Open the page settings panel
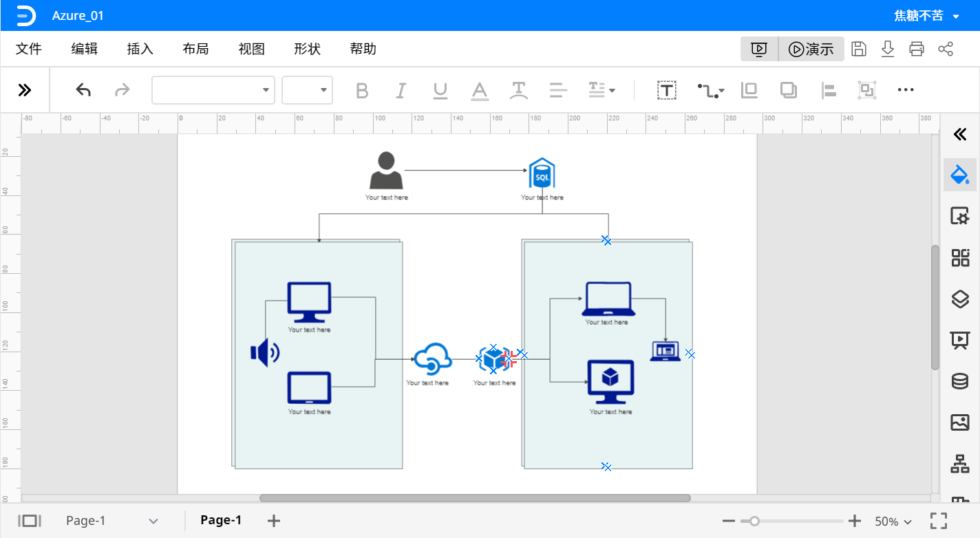980x538 pixels. click(x=960, y=216)
